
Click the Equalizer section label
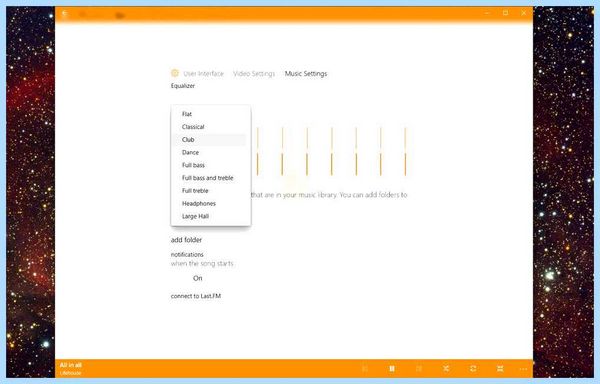(x=183, y=86)
